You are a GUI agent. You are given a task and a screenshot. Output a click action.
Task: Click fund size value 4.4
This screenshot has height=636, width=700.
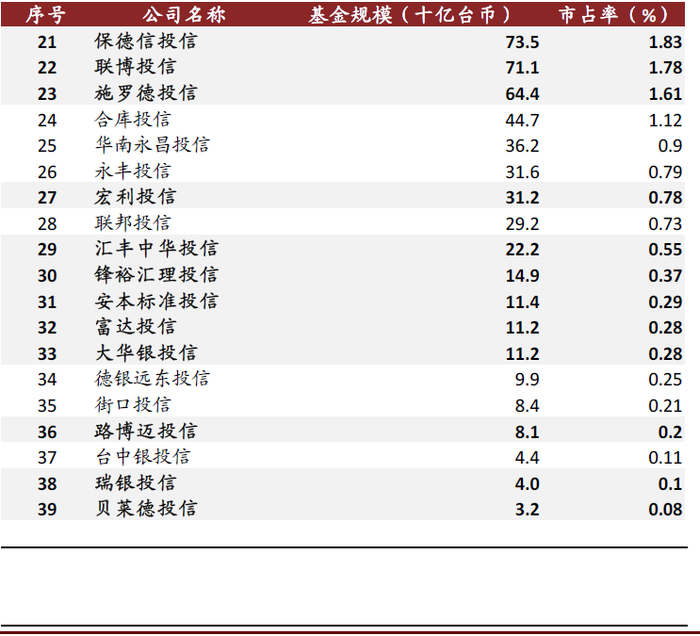527,458
